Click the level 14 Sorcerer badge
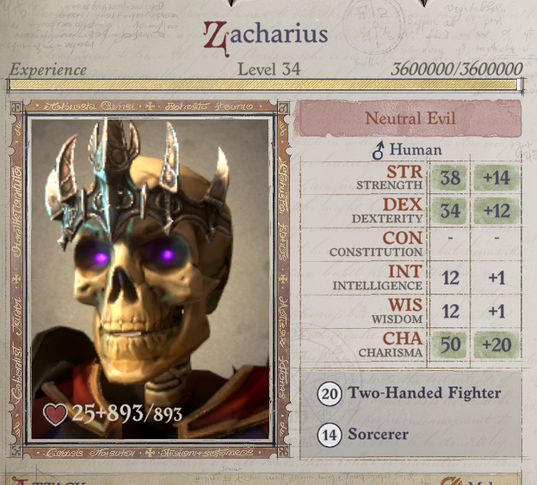The width and height of the screenshot is (537, 485). (329, 435)
